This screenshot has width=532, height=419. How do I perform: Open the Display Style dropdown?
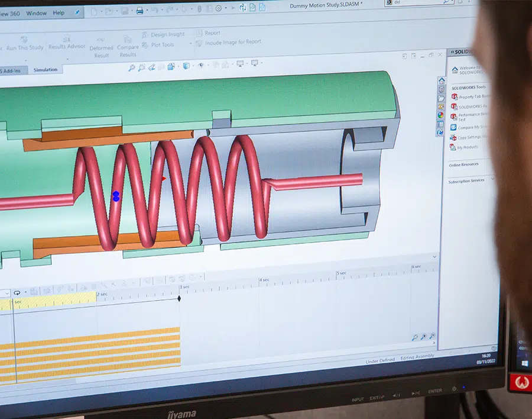tap(186, 65)
